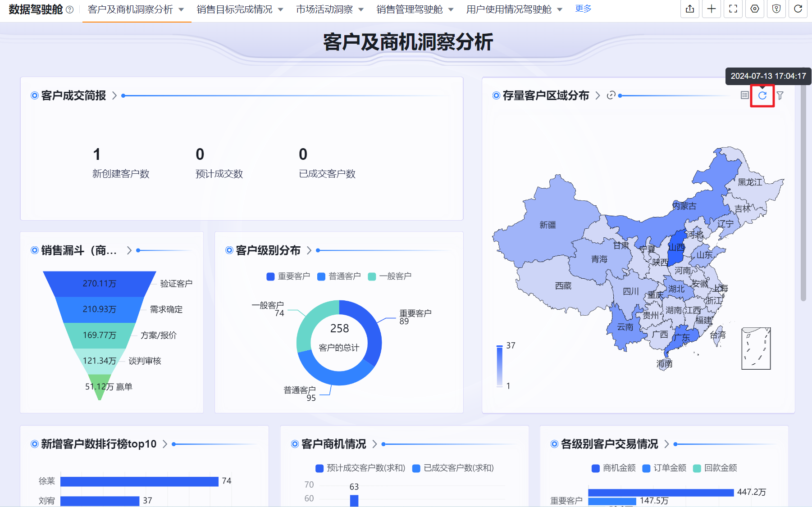
Task: Expand chevron next to 客户成交简报 title
Action: point(114,95)
